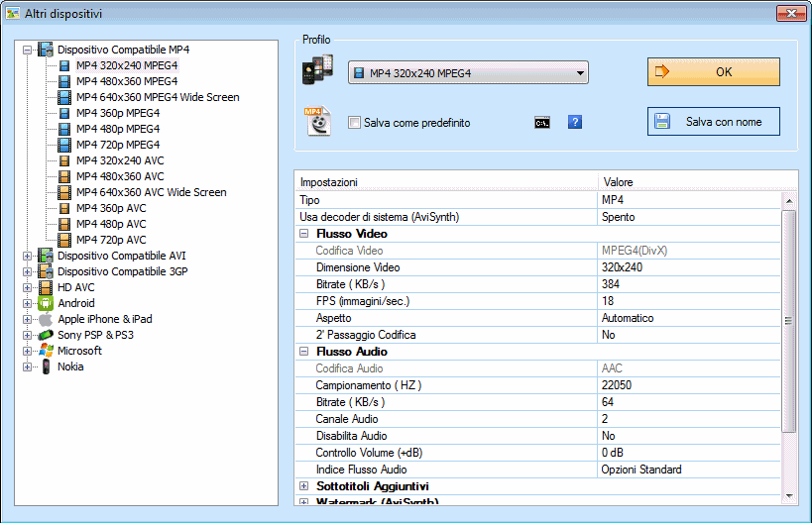The width and height of the screenshot is (812, 523).
Task: Click the HD AVC film icon
Action: [x=45, y=287]
